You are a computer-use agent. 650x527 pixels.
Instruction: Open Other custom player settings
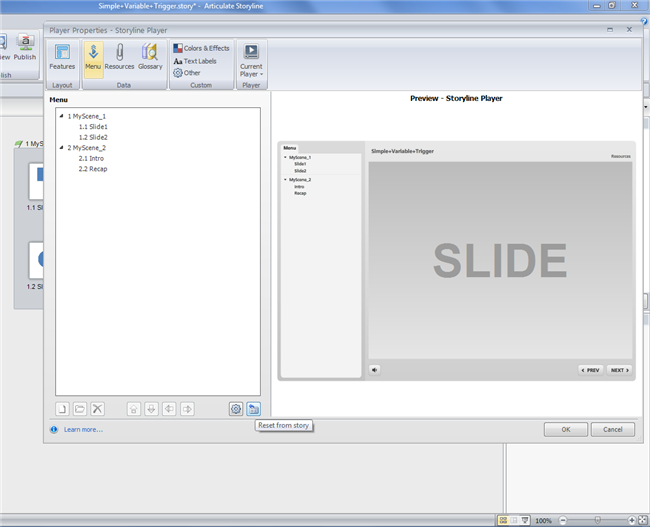[x=187, y=73]
